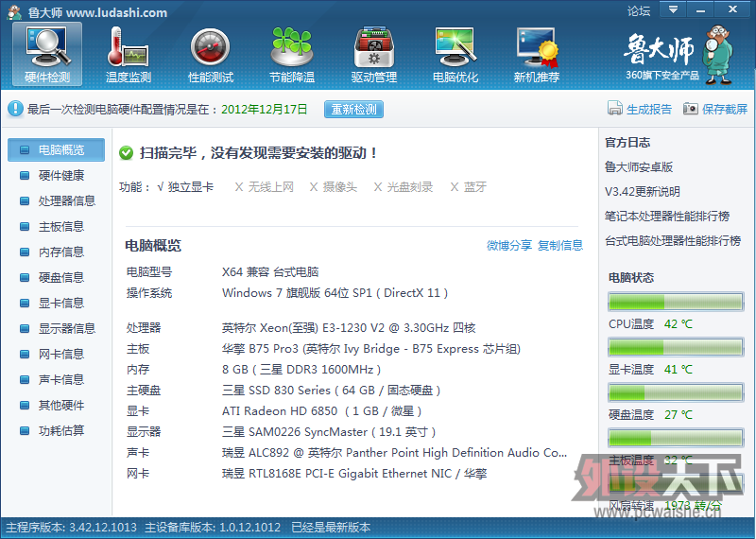Click the Xeon E3-1230 V2 processor text
Screen dimensions: 756x539
click(x=349, y=328)
